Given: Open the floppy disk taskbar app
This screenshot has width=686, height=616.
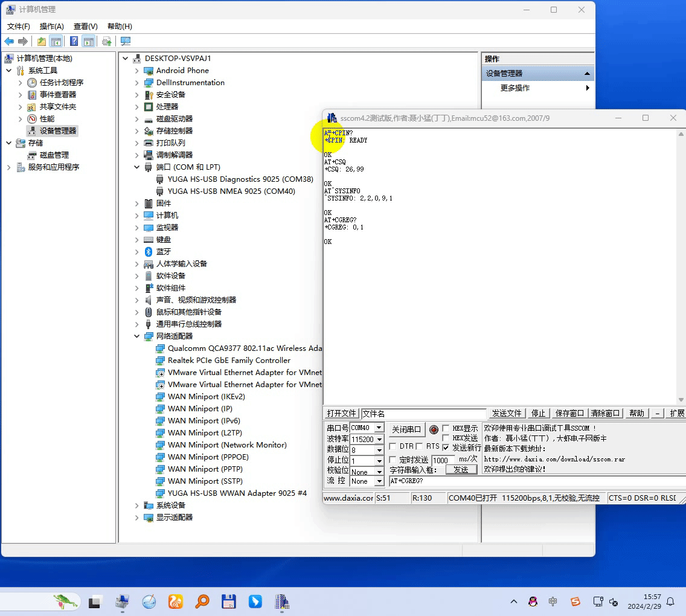Looking at the screenshot, I should 229,602.
